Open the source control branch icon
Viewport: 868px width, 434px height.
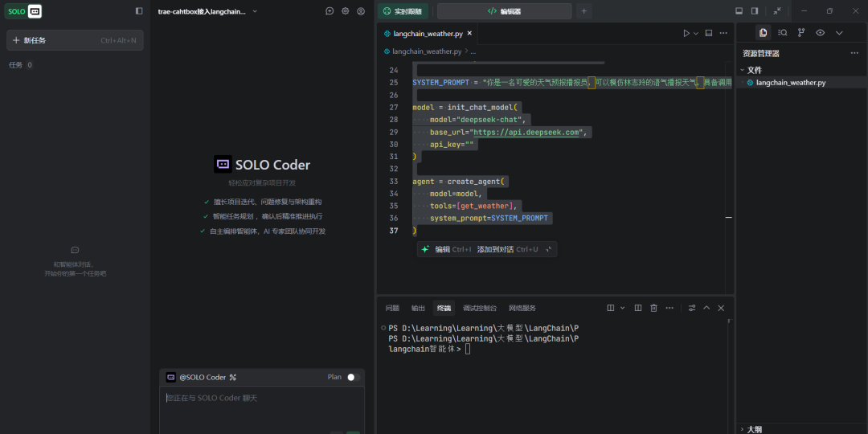click(801, 33)
